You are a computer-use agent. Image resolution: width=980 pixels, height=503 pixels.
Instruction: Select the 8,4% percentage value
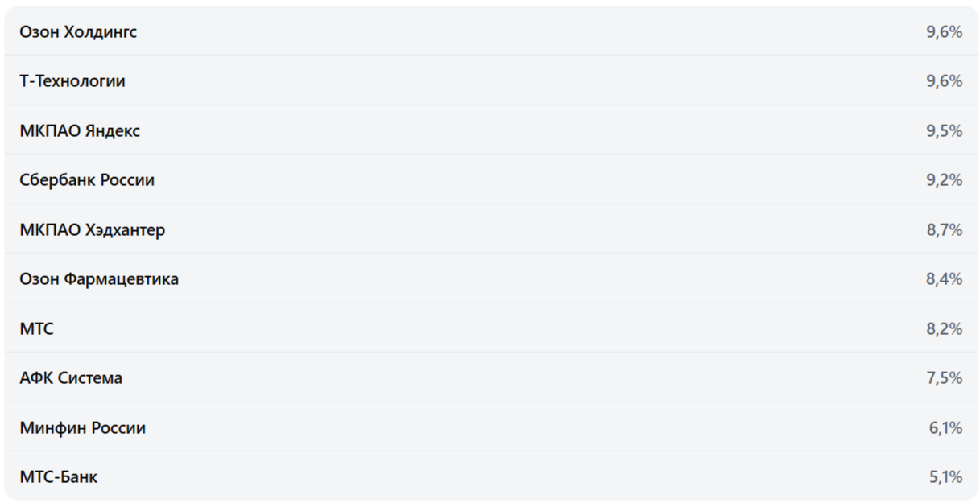pyautogui.click(x=944, y=279)
